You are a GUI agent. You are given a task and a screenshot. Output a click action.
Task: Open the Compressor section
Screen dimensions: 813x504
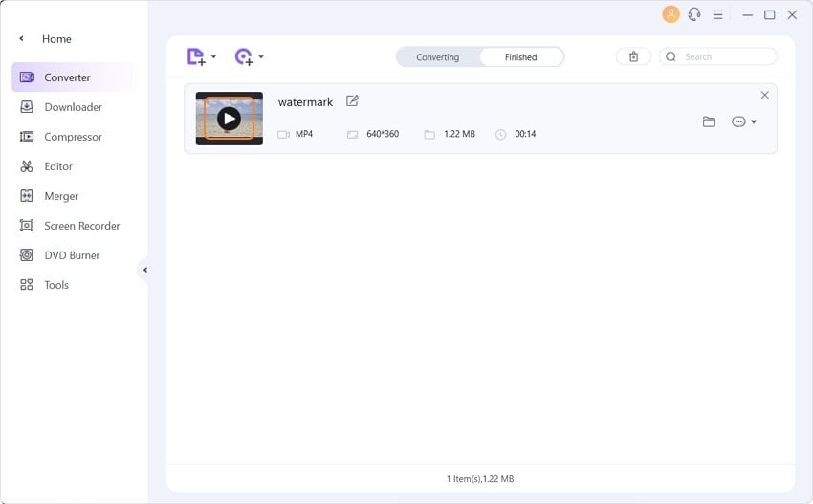coord(73,137)
